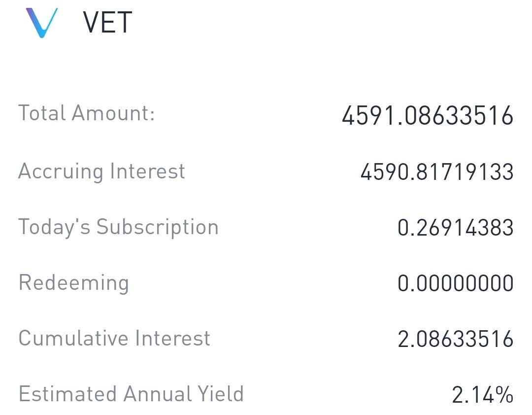Select the 2.14% annual yield value

click(x=482, y=395)
